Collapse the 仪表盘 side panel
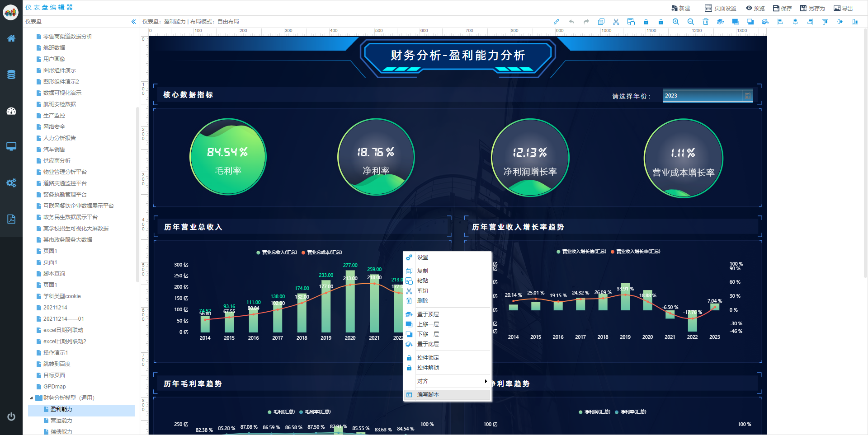This screenshot has height=435, width=868. coord(133,22)
